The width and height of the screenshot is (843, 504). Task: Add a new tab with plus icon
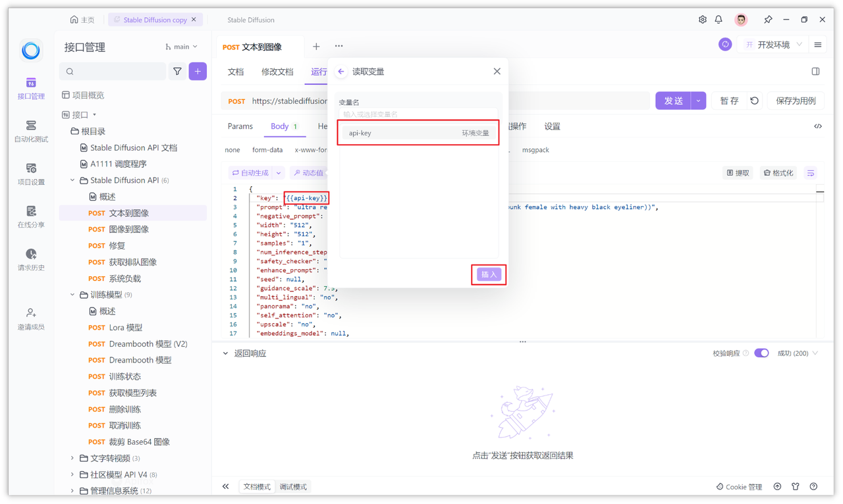316,46
